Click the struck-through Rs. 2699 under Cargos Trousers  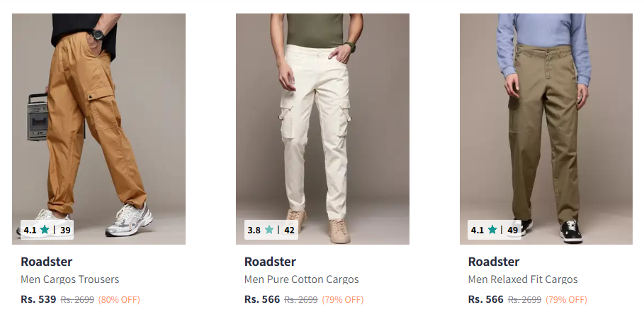click(77, 300)
